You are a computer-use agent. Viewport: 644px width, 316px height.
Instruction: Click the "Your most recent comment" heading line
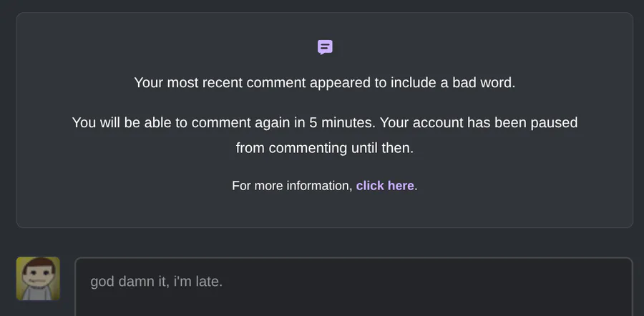pyautogui.click(x=324, y=83)
